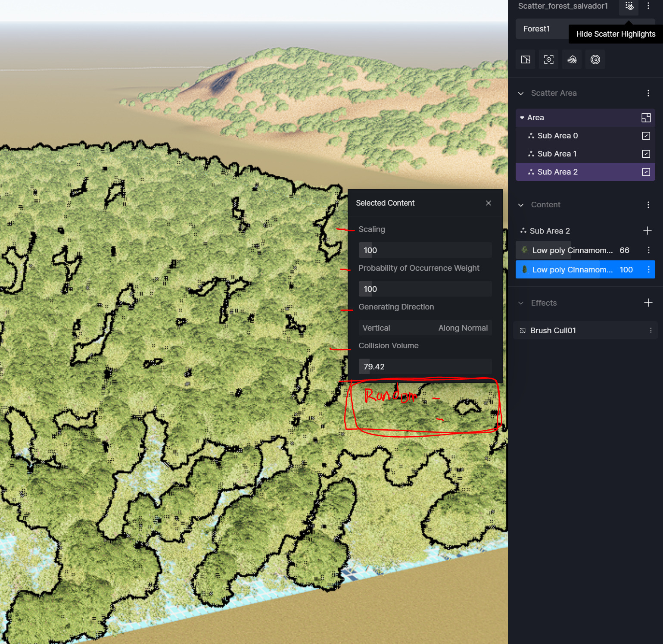Click the focus frame icon in toolbar
Image resolution: width=663 pixels, height=644 pixels.
(548, 59)
